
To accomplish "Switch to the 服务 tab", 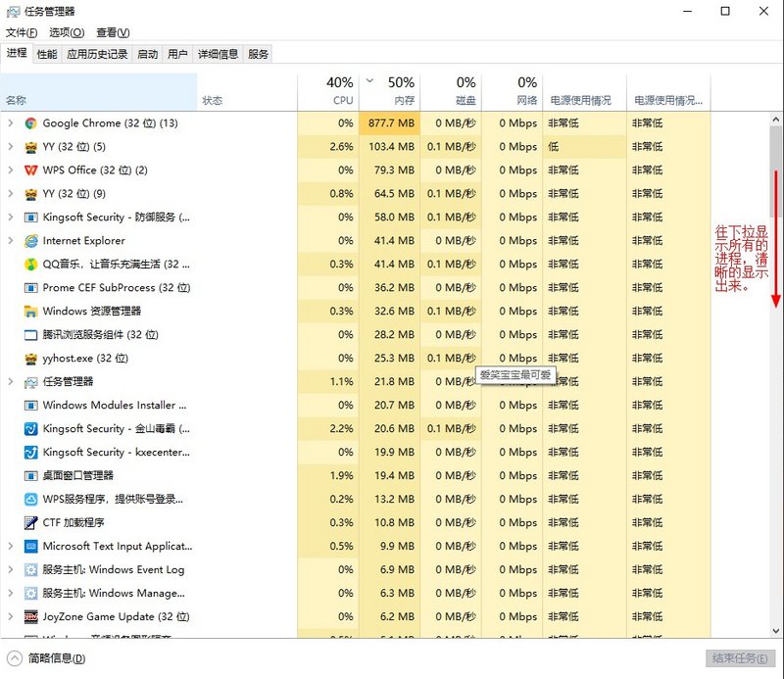I will coord(258,54).
